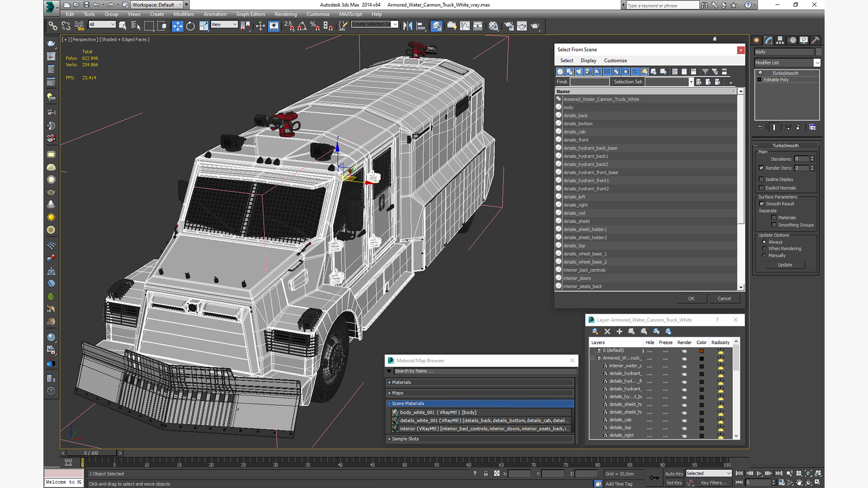Toggle Display Cameras filter in Select From Scene
The image size is (868, 488).
coord(588,71)
